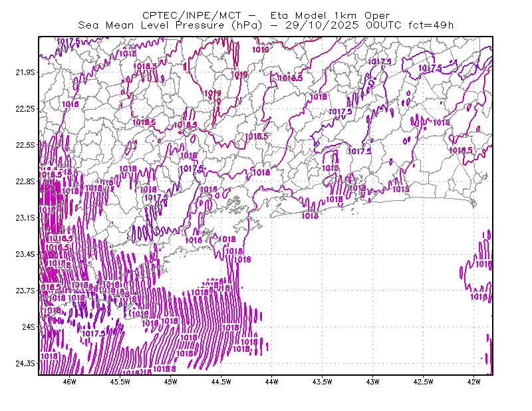
Task: Click the 43.5W longitude label
Action: [322, 382]
